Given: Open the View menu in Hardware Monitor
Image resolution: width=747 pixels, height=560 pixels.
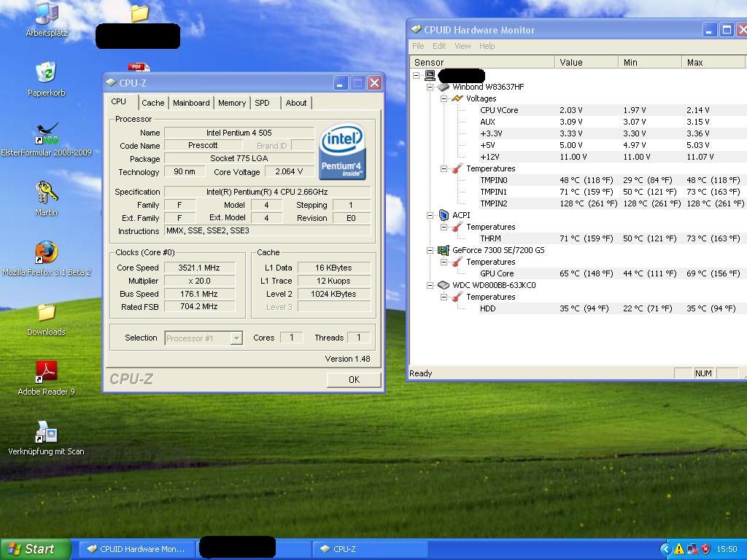Looking at the screenshot, I should point(462,46).
